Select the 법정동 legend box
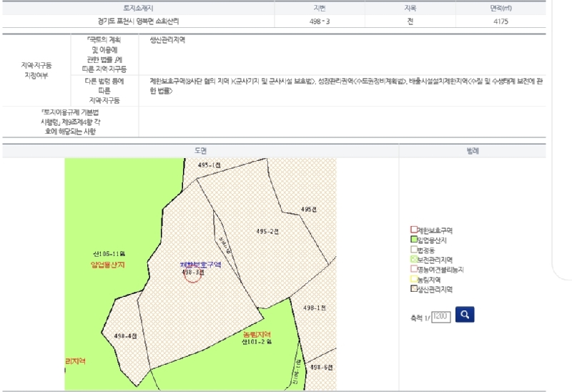The height and width of the screenshot is (392, 572). [413, 250]
